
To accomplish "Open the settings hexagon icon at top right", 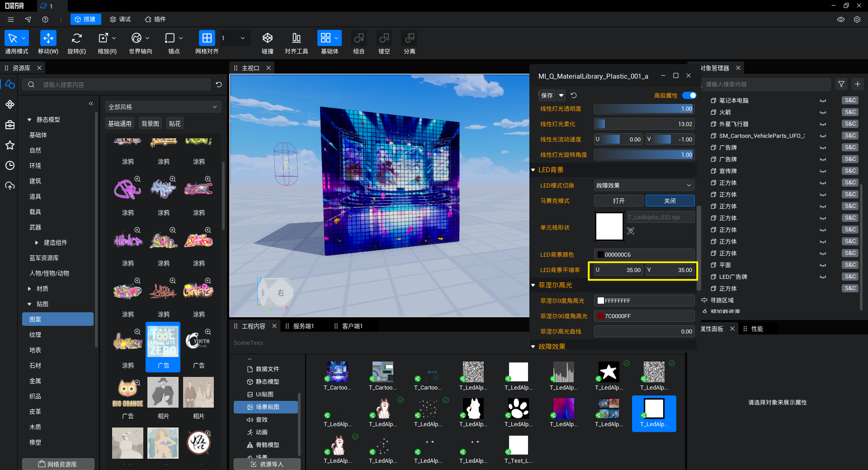I will [857, 19].
